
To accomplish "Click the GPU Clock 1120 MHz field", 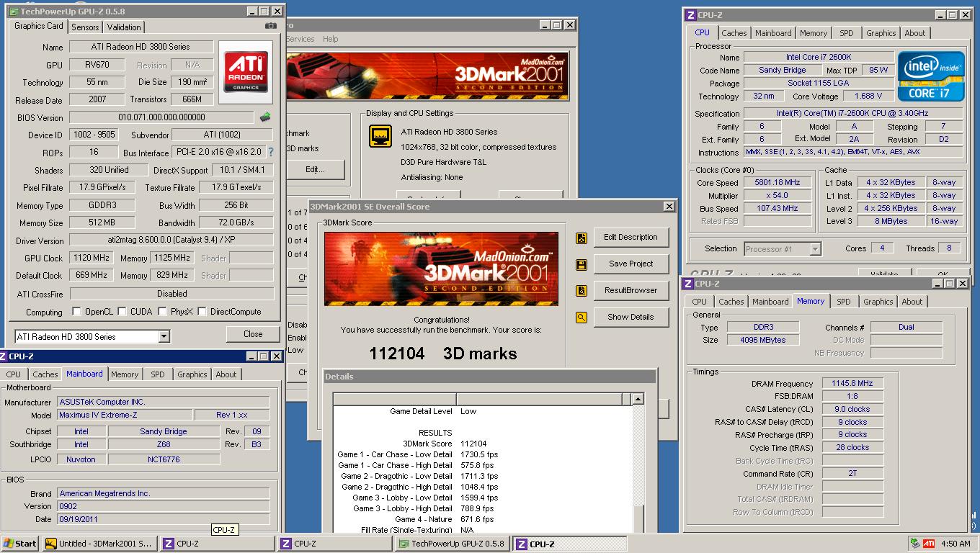I will coord(93,258).
